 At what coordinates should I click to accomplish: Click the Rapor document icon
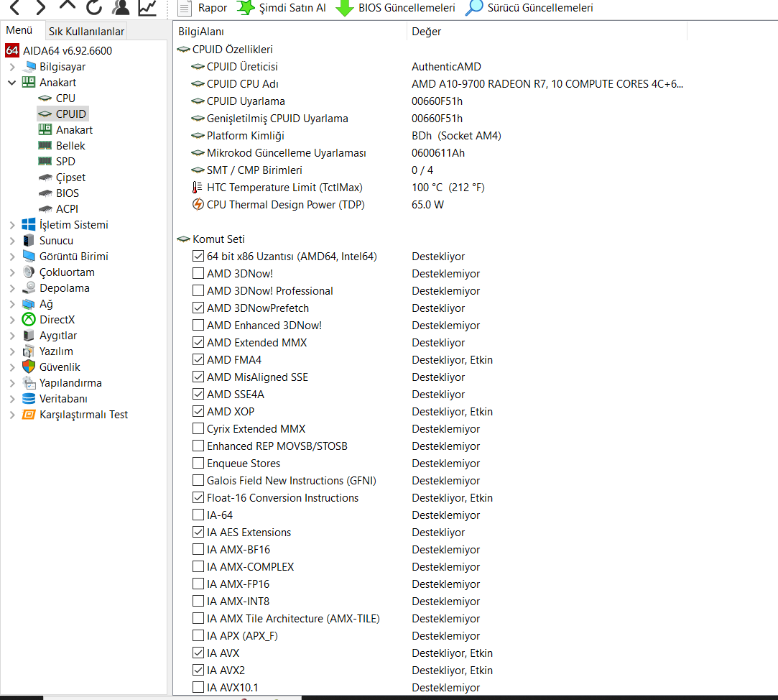point(185,7)
